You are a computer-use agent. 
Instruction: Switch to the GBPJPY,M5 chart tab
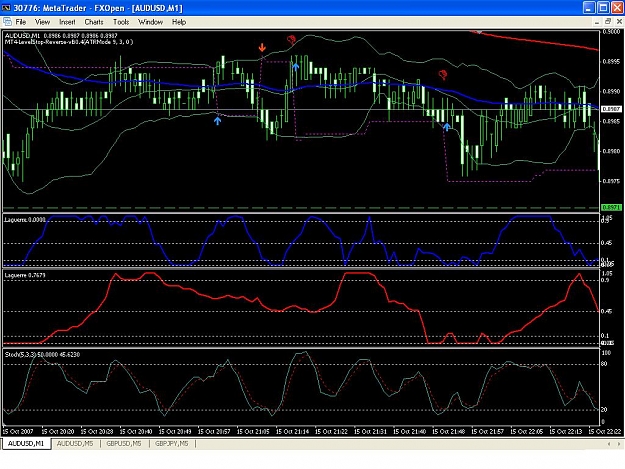click(x=171, y=443)
